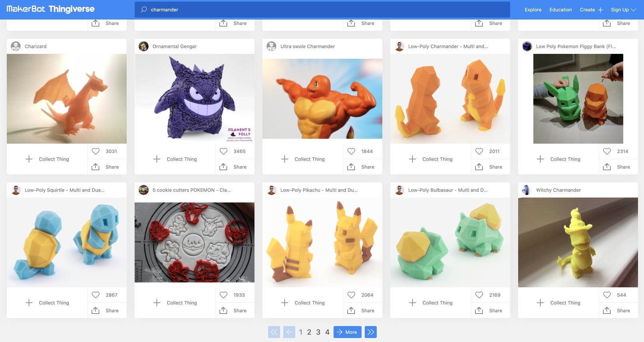The height and width of the screenshot is (342, 644).
Task: Like the Ultra swole Charmander model
Action: 351,151
